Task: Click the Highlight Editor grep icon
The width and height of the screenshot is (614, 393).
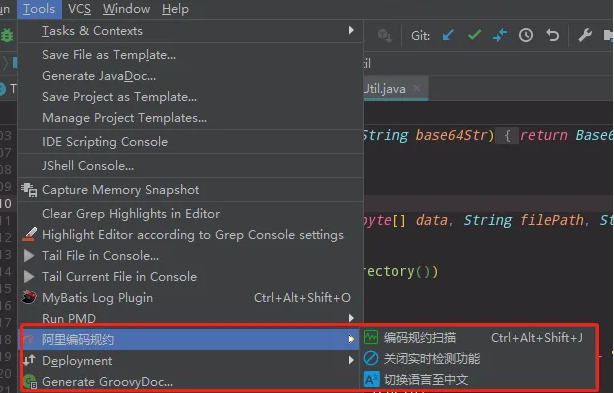Action: pyautogui.click(x=29, y=234)
